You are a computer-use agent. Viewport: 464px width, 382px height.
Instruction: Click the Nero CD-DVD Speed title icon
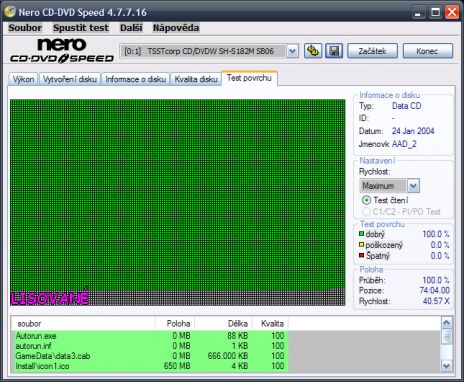pos(9,12)
